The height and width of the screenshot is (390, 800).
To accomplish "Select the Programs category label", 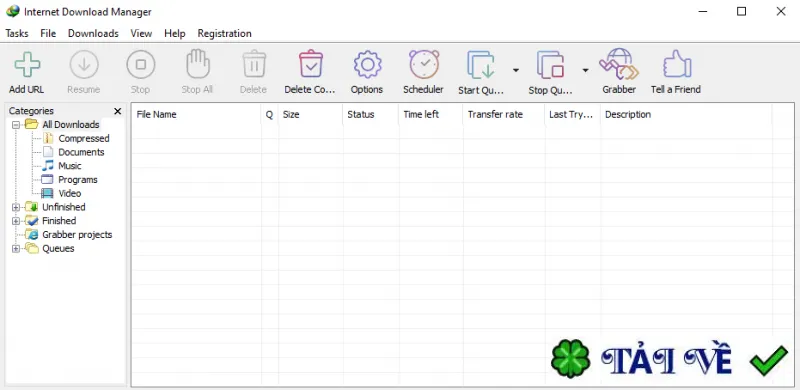I will [x=78, y=180].
